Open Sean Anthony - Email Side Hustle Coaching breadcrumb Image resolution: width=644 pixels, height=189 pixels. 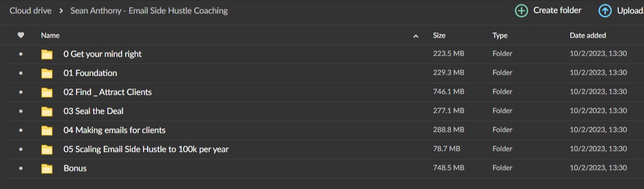click(149, 10)
